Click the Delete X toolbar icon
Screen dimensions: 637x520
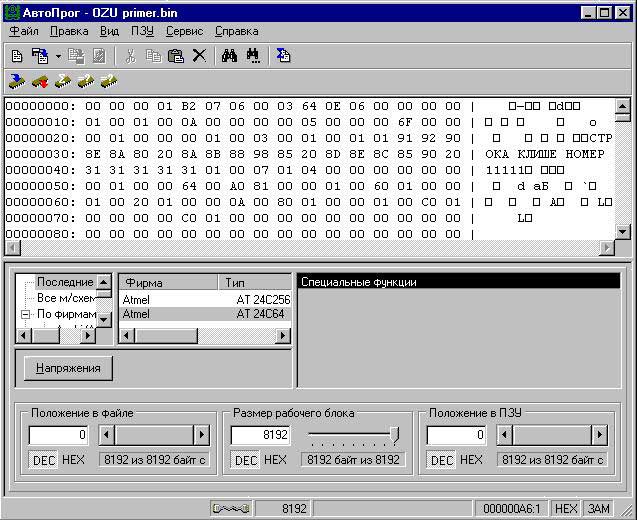(199, 56)
